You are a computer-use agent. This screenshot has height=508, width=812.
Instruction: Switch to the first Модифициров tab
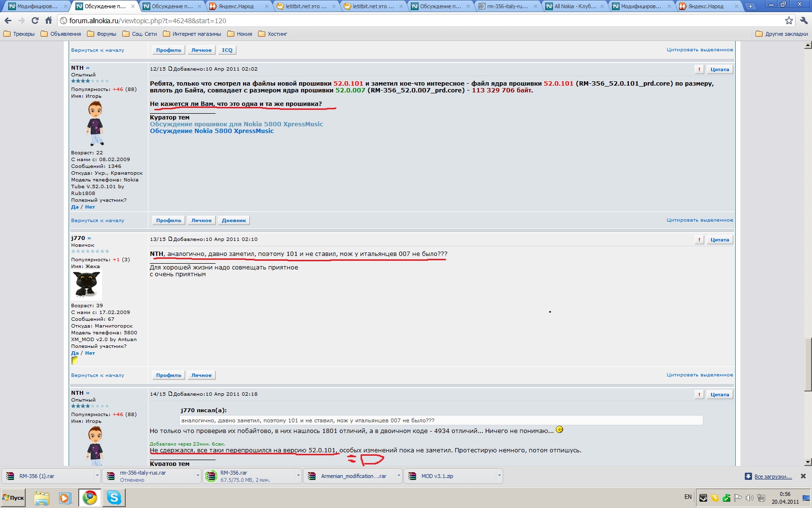pyautogui.click(x=38, y=6)
